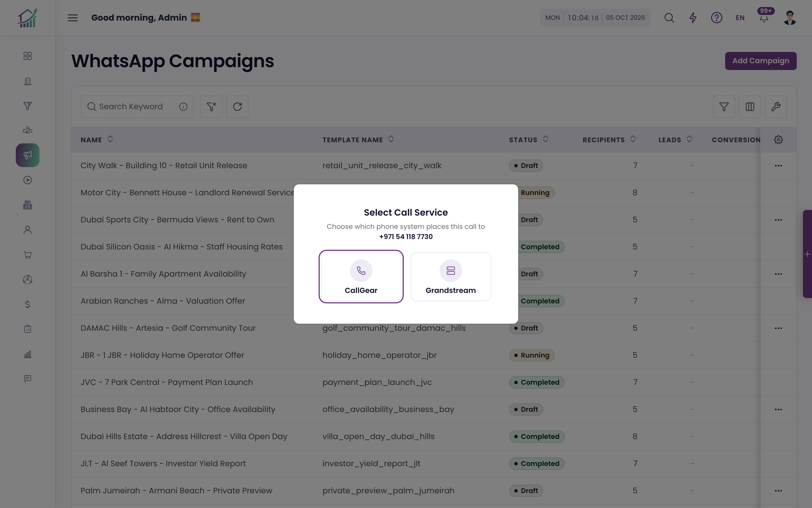Image resolution: width=812 pixels, height=508 pixels.
Task: Open the hamburger menu in header
Action: coord(73,18)
